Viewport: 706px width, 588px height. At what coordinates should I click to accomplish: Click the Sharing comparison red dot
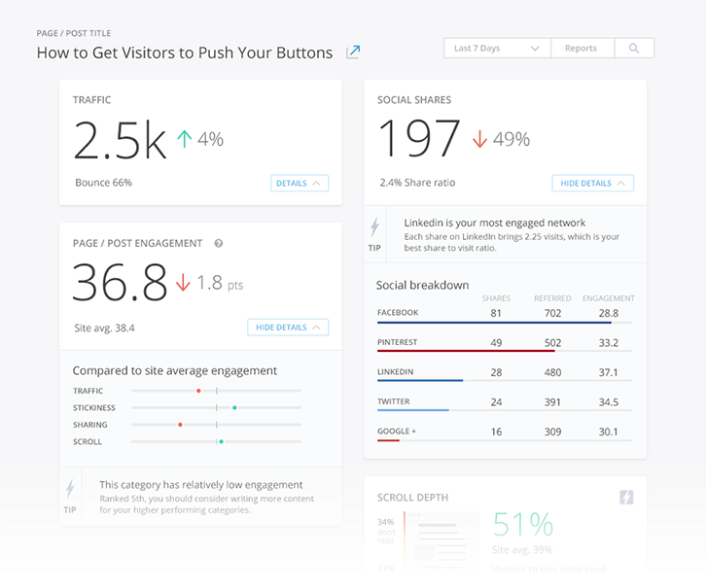180,425
